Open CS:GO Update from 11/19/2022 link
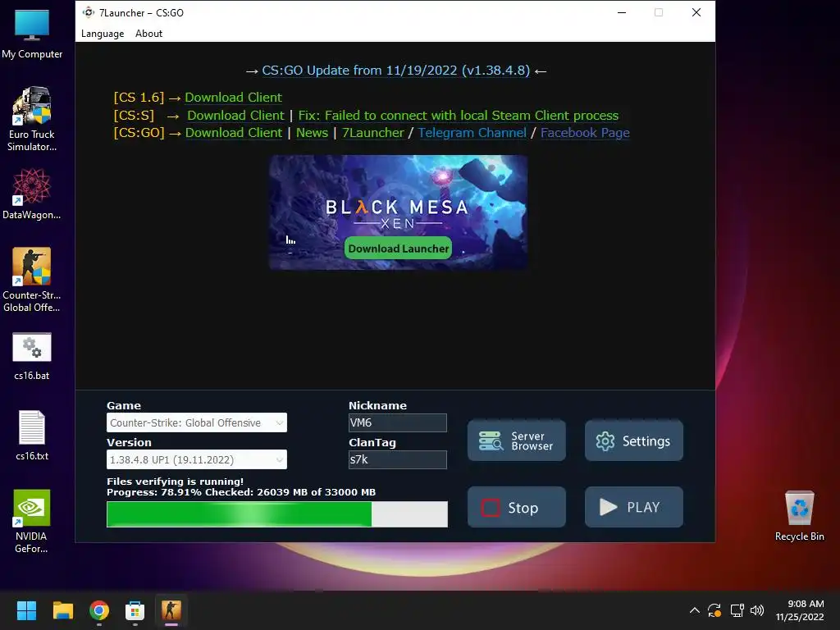 [396, 71]
